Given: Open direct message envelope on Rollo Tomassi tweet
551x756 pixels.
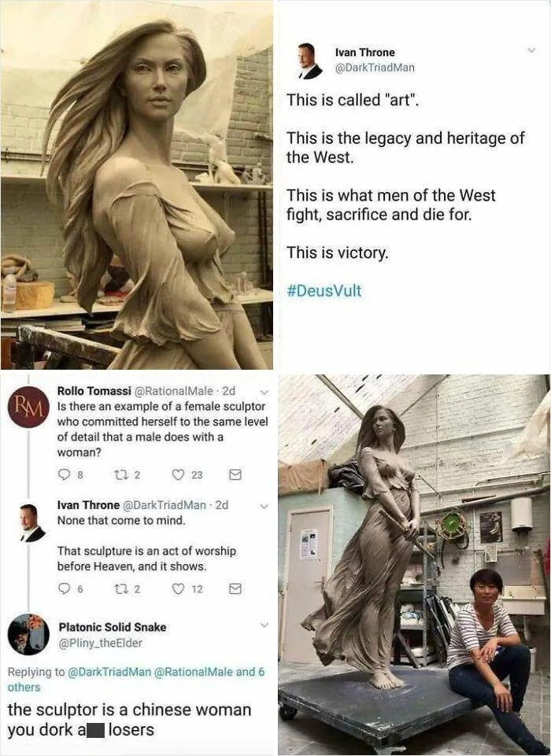Looking at the screenshot, I should tap(235, 475).
